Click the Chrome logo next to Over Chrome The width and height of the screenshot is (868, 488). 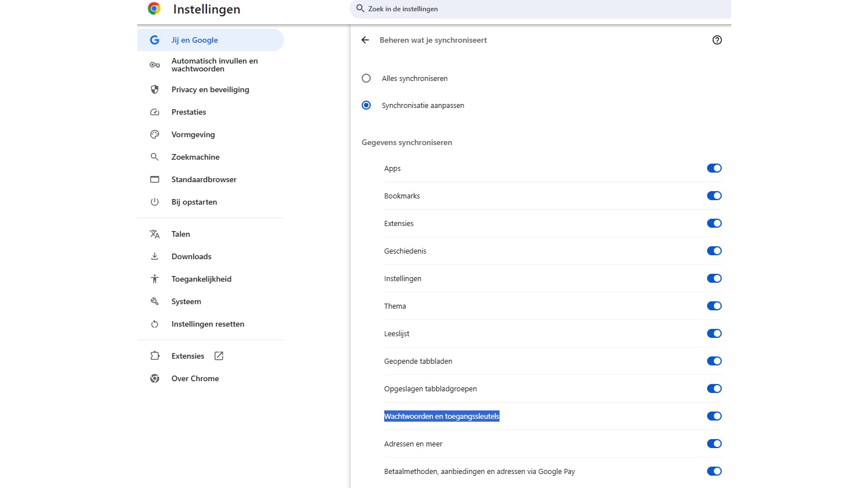click(x=155, y=378)
